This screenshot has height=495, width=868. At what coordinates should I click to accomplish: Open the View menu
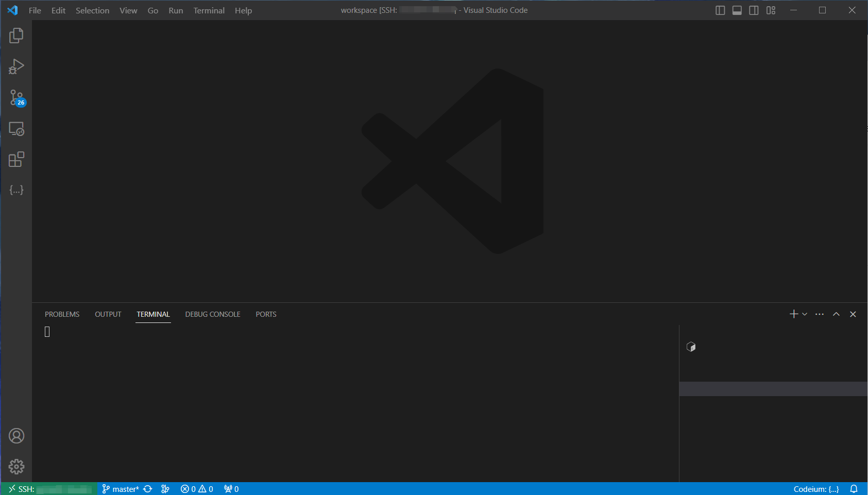[x=128, y=10]
